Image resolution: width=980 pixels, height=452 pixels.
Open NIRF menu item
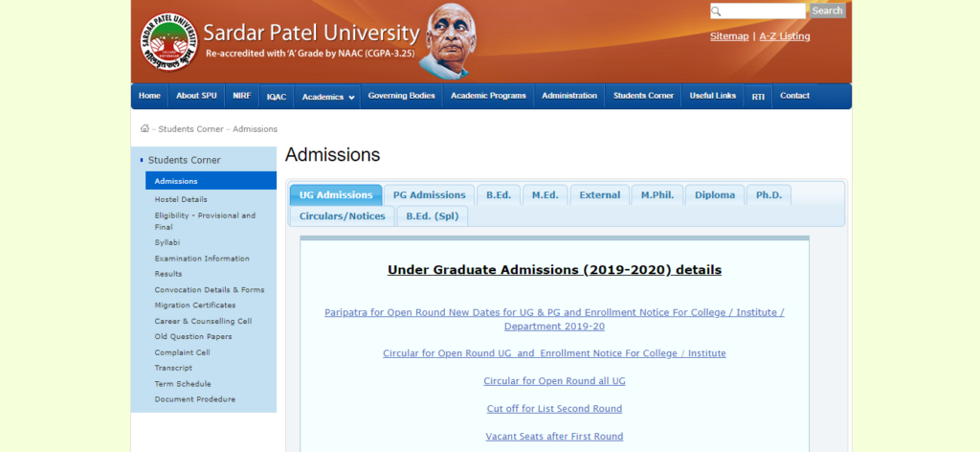(241, 96)
